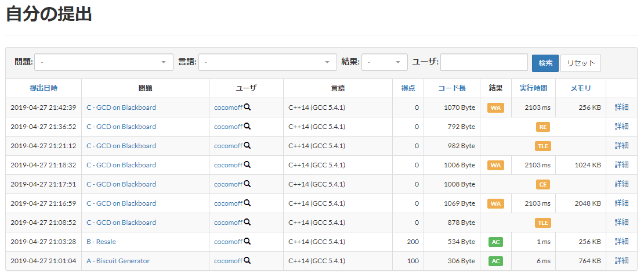
Task: Sort by コード長 column header
Action: click(x=452, y=88)
